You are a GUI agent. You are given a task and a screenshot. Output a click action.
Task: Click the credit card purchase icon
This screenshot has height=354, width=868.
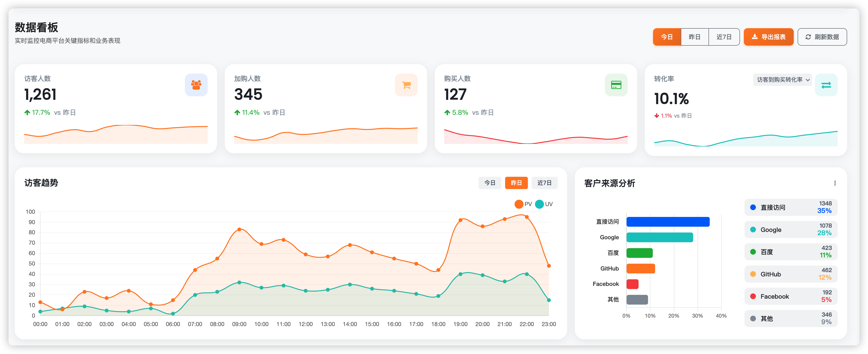click(616, 85)
